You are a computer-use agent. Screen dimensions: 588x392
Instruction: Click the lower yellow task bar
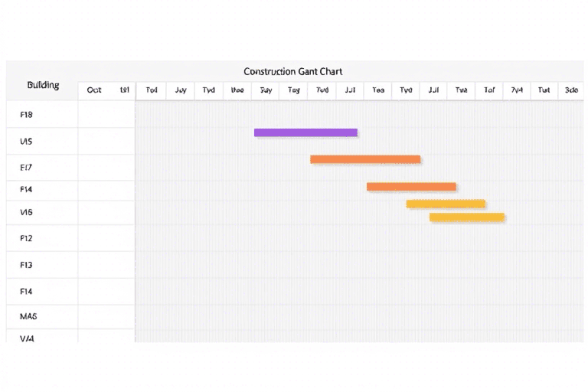(x=467, y=217)
